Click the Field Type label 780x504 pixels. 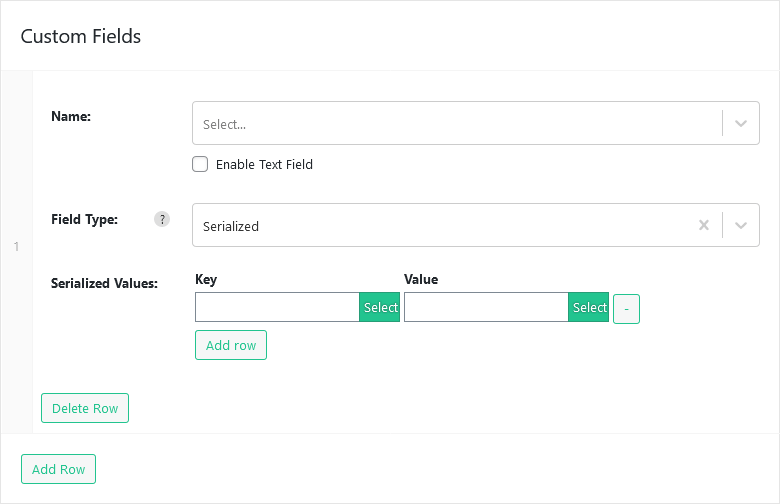pos(85,219)
